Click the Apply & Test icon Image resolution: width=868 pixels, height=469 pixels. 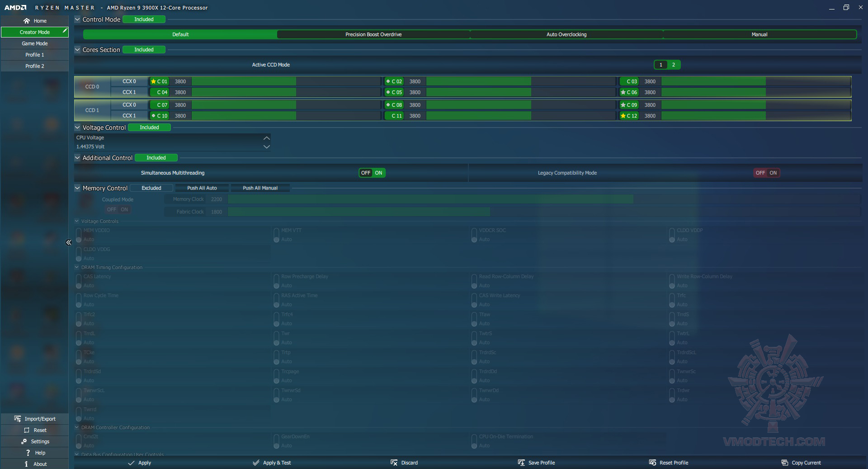256,463
